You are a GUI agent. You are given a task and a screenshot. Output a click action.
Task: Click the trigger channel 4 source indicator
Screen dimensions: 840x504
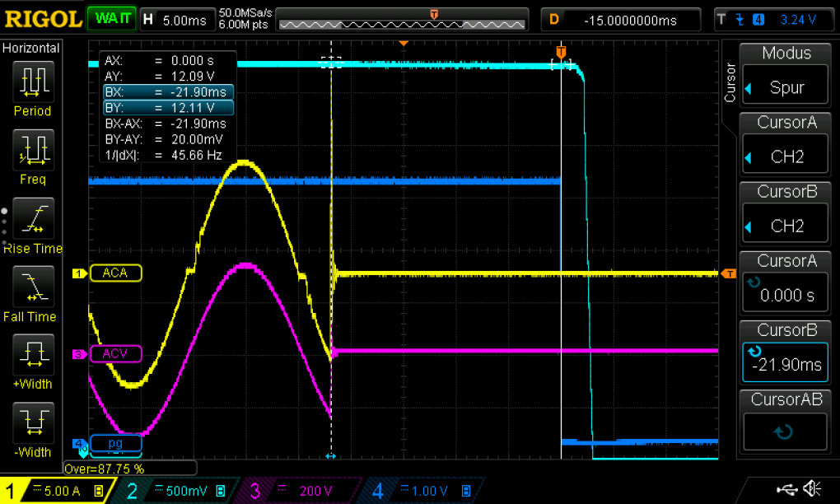pyautogui.click(x=758, y=20)
